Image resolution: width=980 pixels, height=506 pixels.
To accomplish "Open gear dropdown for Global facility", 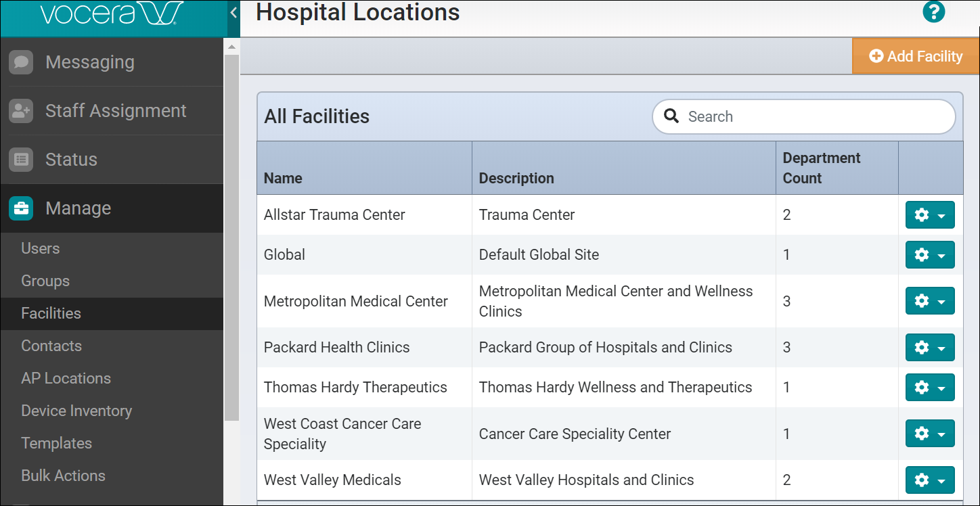I will coord(930,255).
